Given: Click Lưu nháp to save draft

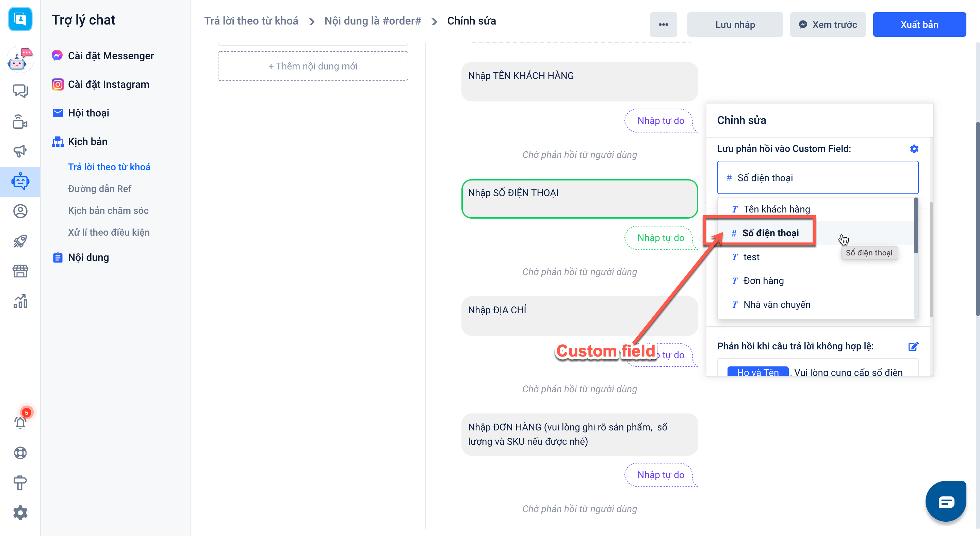Looking at the screenshot, I should (735, 25).
